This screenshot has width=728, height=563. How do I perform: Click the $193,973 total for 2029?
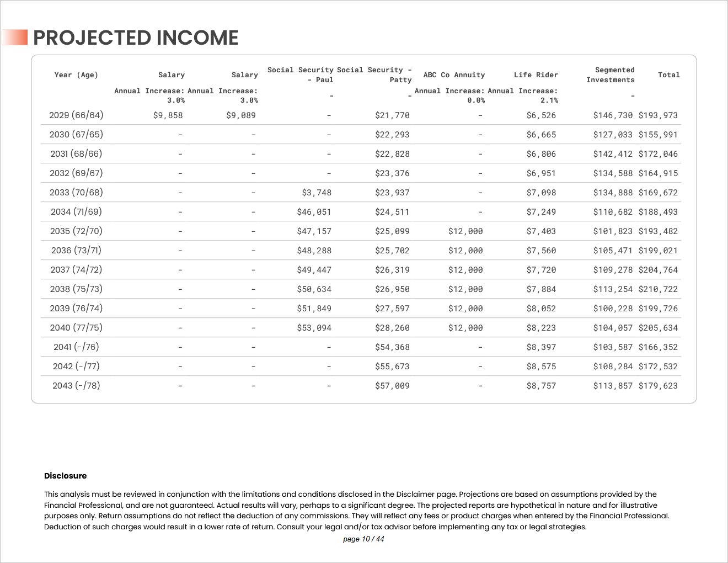tap(658, 115)
